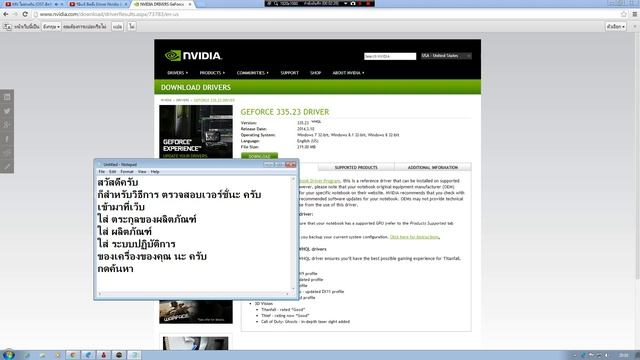
Task: Open the Chrome hamburger menu
Action: click(634, 14)
